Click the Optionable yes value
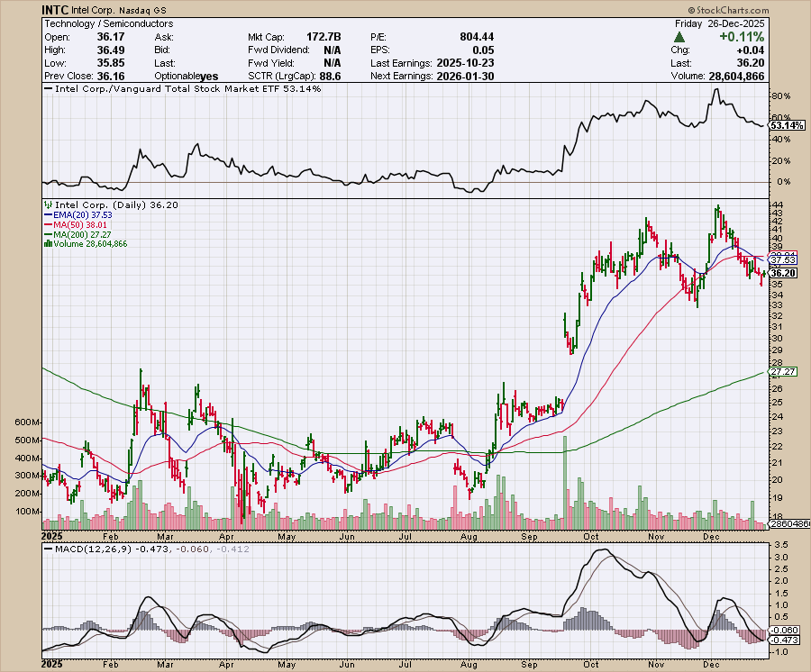This screenshot has height=672, width=811. coord(209,77)
